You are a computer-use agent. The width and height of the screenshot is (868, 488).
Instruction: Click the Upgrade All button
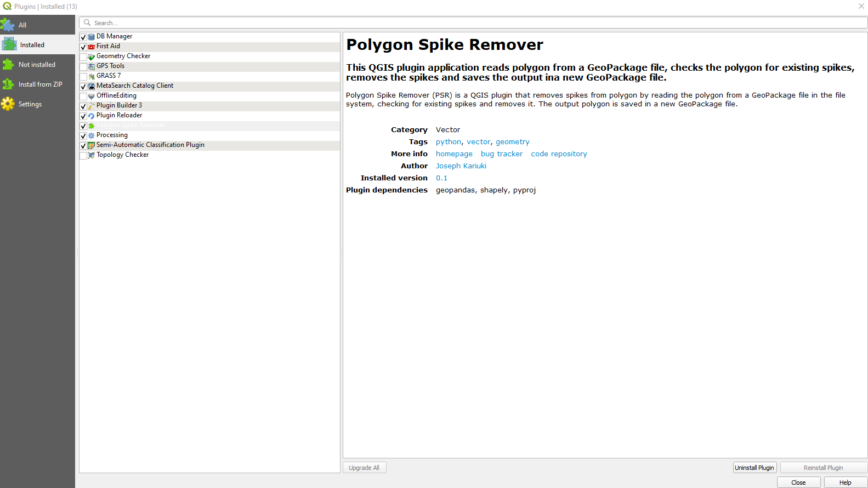(364, 468)
